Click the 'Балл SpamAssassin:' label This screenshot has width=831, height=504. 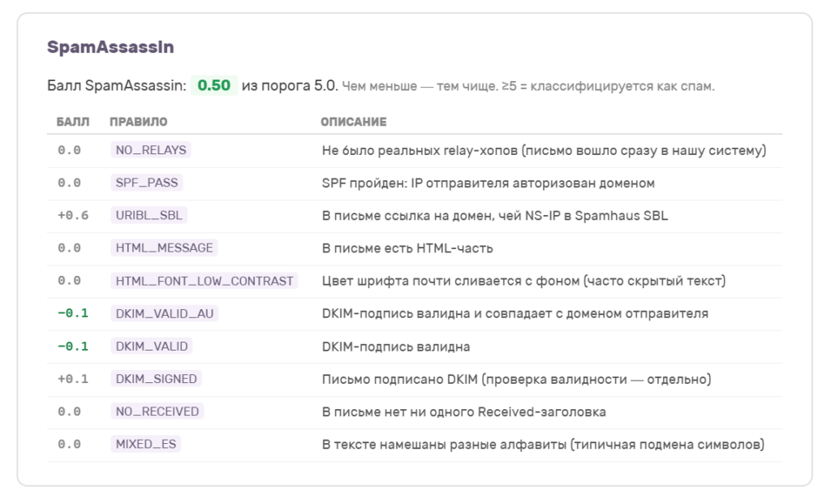pyautogui.click(x=117, y=86)
